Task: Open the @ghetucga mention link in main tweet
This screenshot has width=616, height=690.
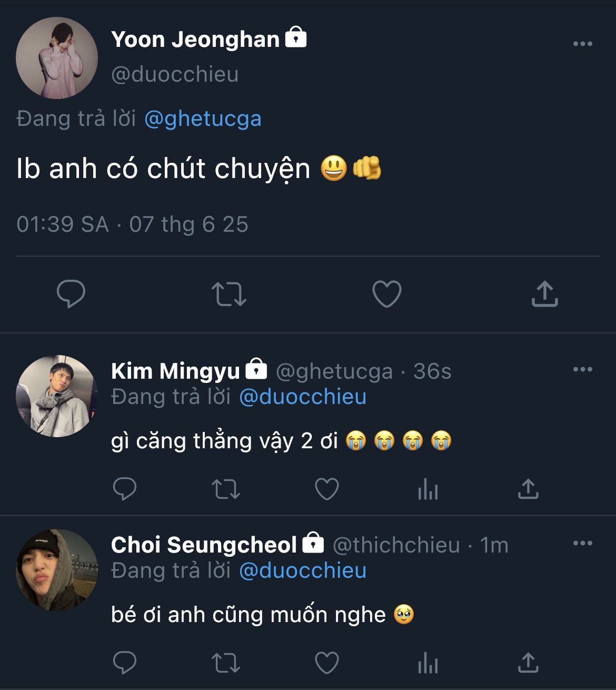Action: pos(203,119)
